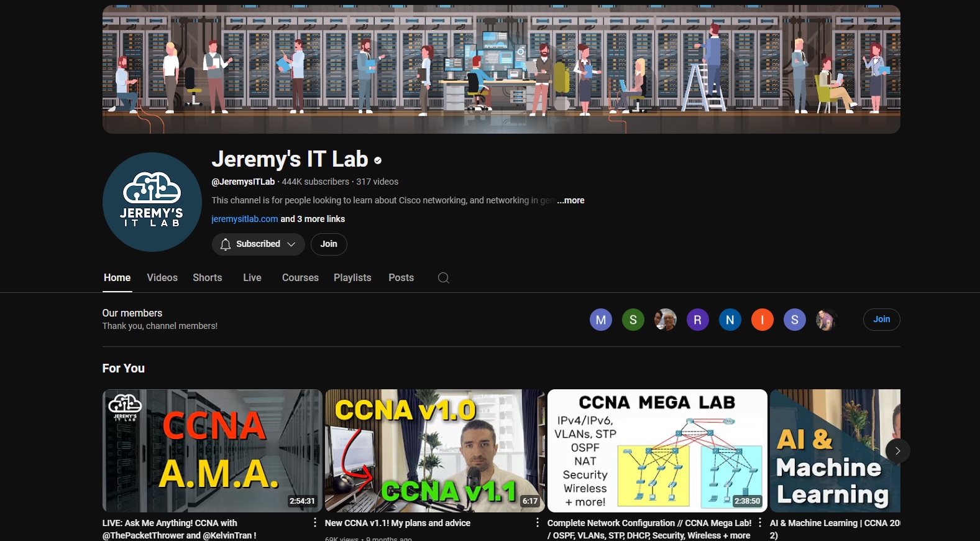Open 'Complete Network Configuration' video title
This screenshot has height=541, width=980.
[x=649, y=529]
